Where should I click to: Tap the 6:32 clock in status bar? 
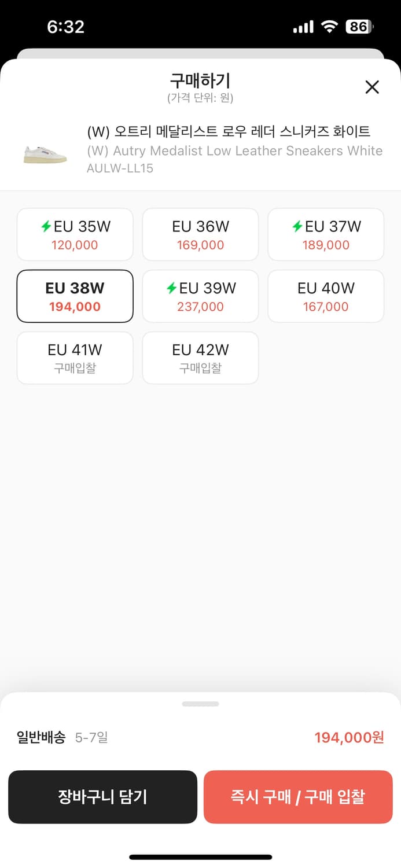65,27
